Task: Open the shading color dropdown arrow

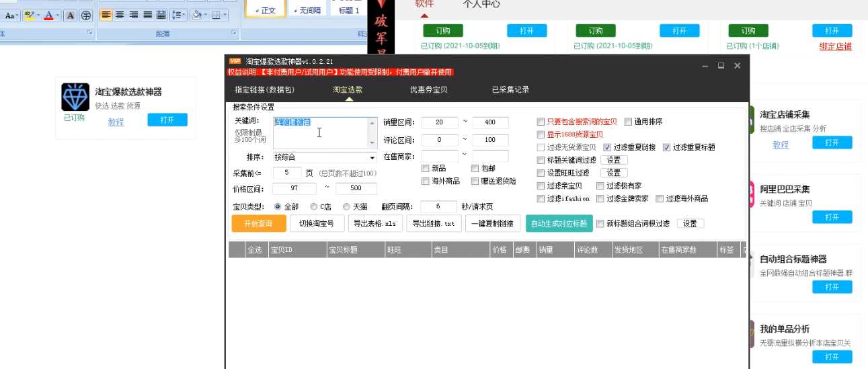Action: click(x=205, y=15)
